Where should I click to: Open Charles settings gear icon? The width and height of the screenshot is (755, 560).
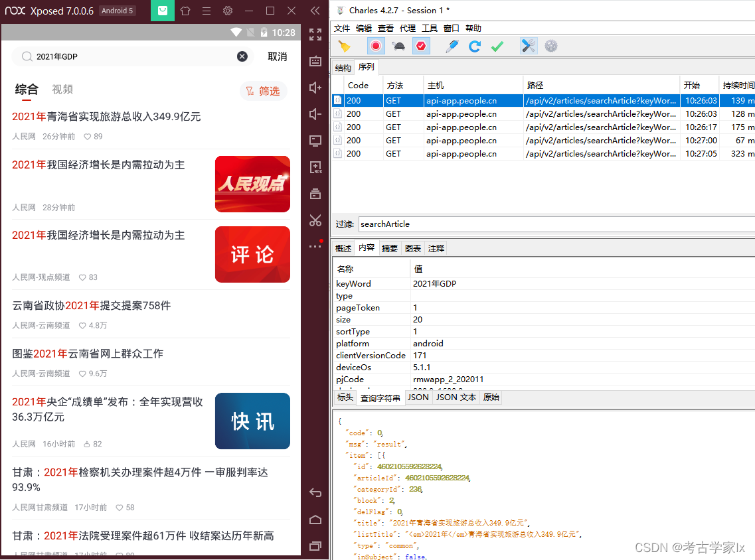click(551, 46)
